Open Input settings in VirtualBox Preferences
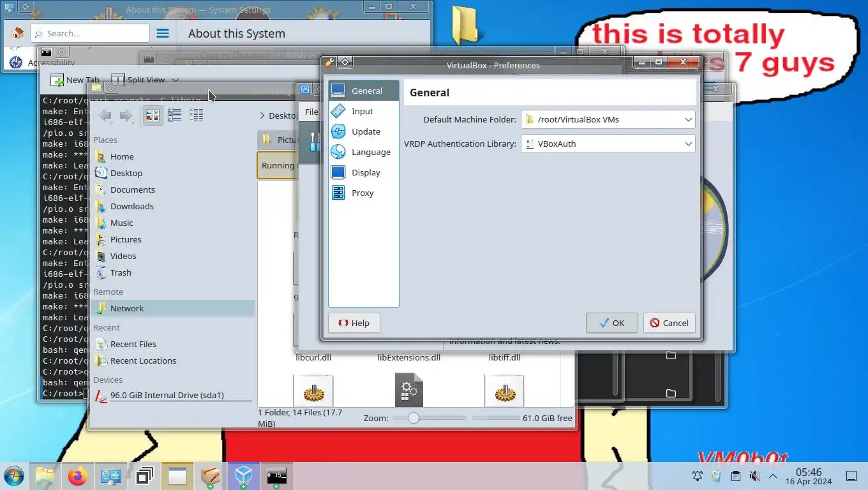868x490 pixels. [364, 111]
